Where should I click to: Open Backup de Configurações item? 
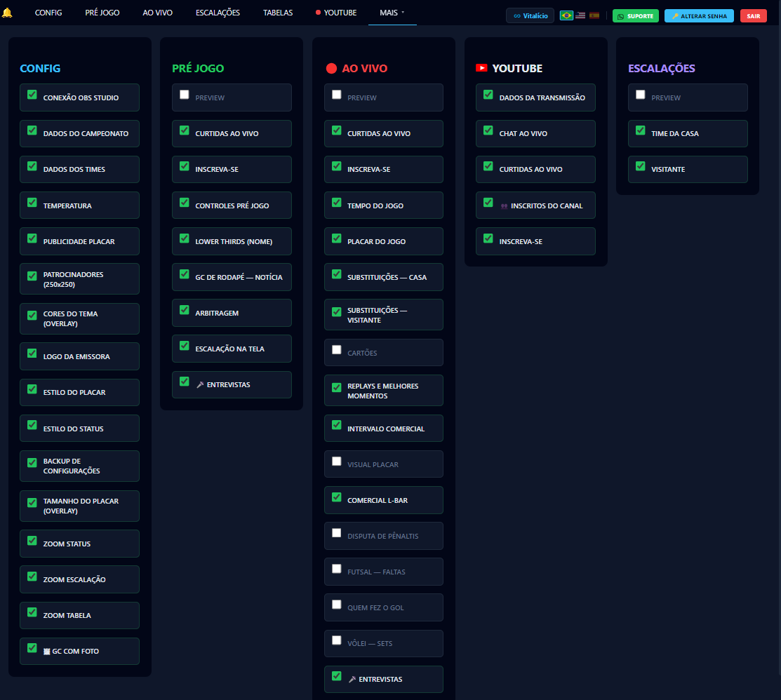coord(80,466)
